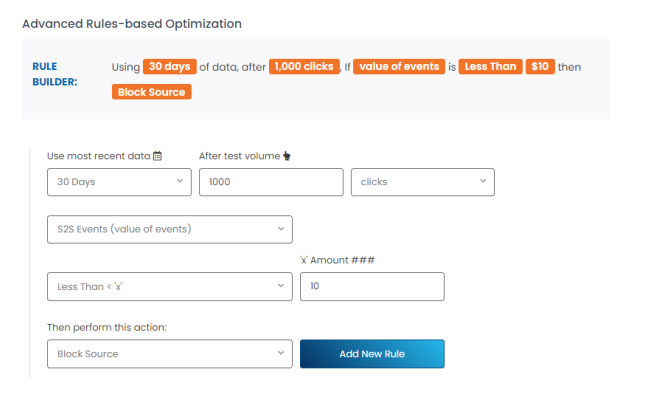Focus the 'x' Amount input field
This screenshot has height=409, width=661.
click(x=372, y=287)
